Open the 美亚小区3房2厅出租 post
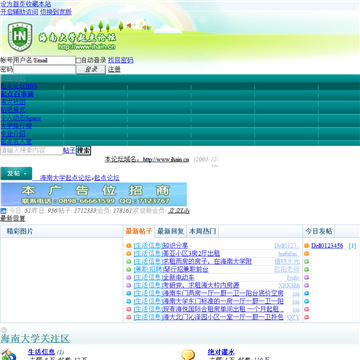 point(191,254)
